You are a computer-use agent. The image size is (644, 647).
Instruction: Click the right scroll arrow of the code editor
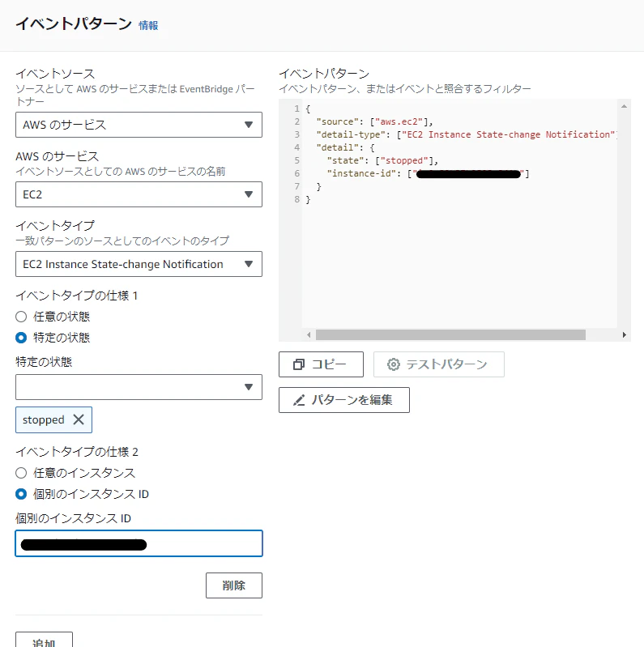pos(625,334)
